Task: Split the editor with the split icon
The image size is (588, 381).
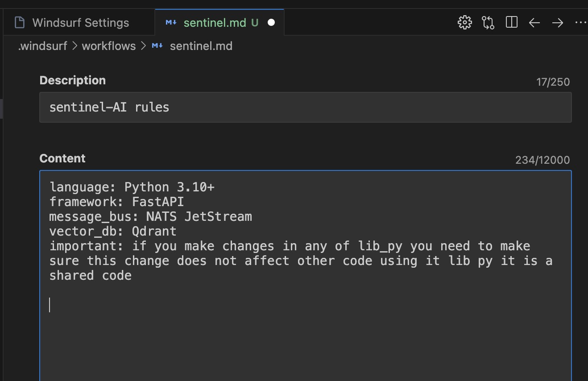Action: pos(512,22)
